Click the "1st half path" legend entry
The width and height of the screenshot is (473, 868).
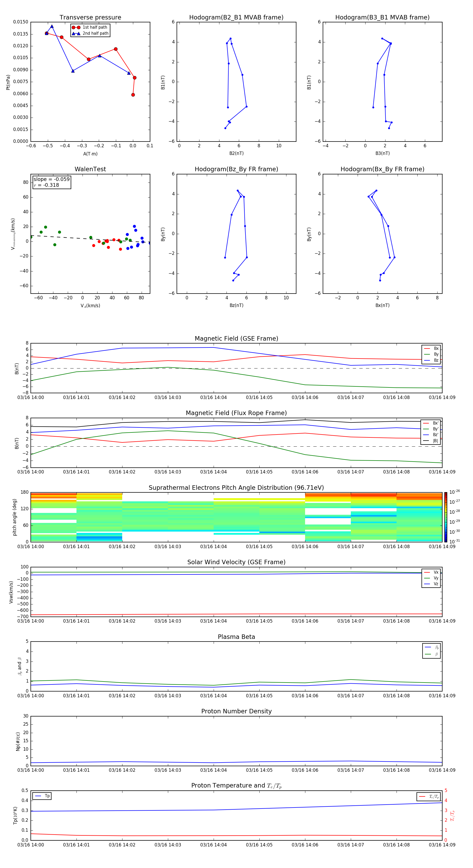pos(90,27)
